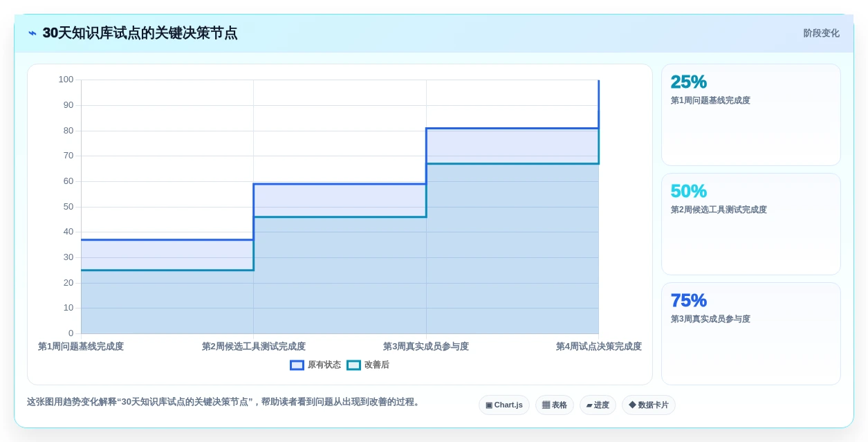Viewport: 868px width, 442px height.
Task: Click x-axis label 第3周真实成员参与度
Action: [426, 347]
